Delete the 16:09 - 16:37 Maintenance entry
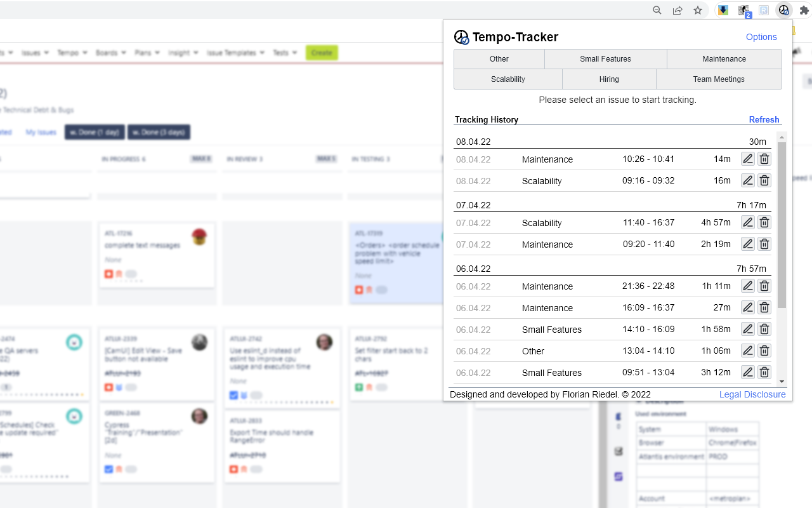 [764, 308]
